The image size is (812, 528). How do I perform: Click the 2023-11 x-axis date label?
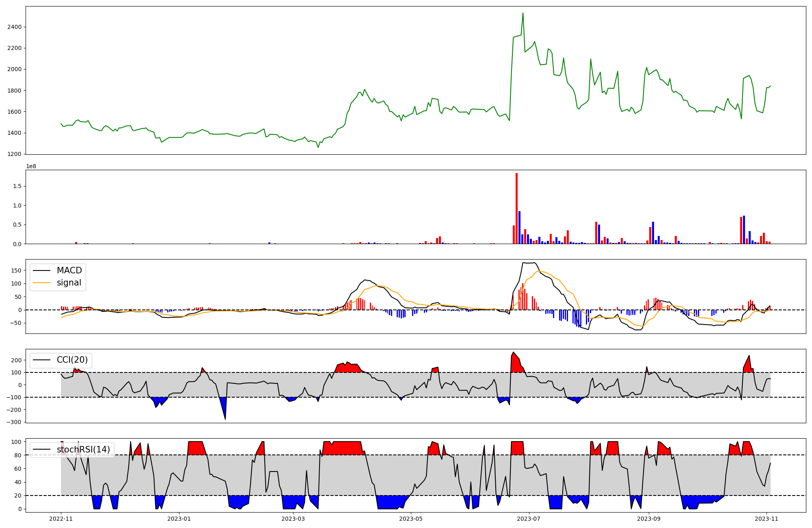click(767, 519)
